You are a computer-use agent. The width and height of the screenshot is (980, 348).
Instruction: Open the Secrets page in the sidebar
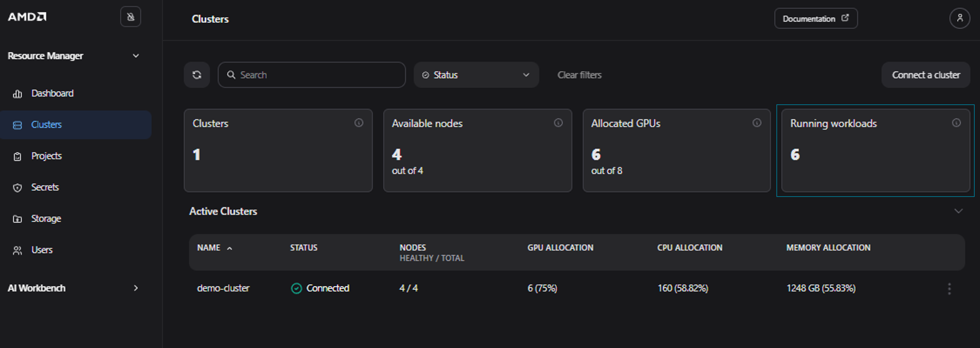point(45,187)
